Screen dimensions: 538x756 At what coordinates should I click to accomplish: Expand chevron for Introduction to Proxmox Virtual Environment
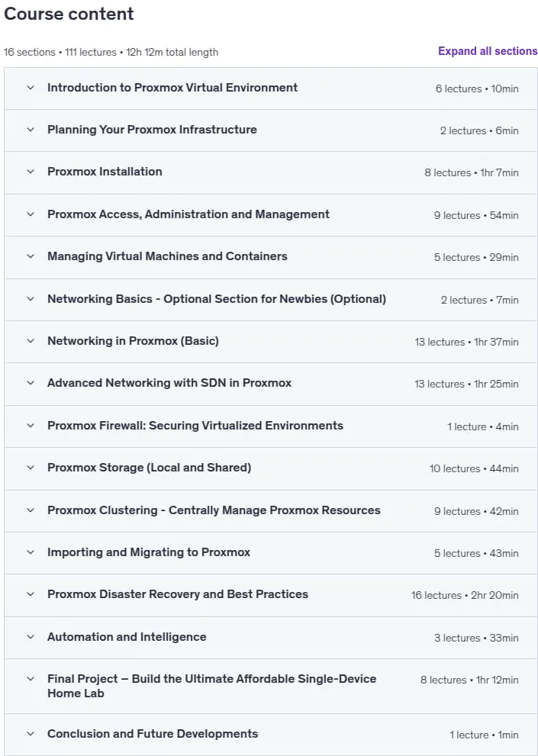tap(31, 88)
